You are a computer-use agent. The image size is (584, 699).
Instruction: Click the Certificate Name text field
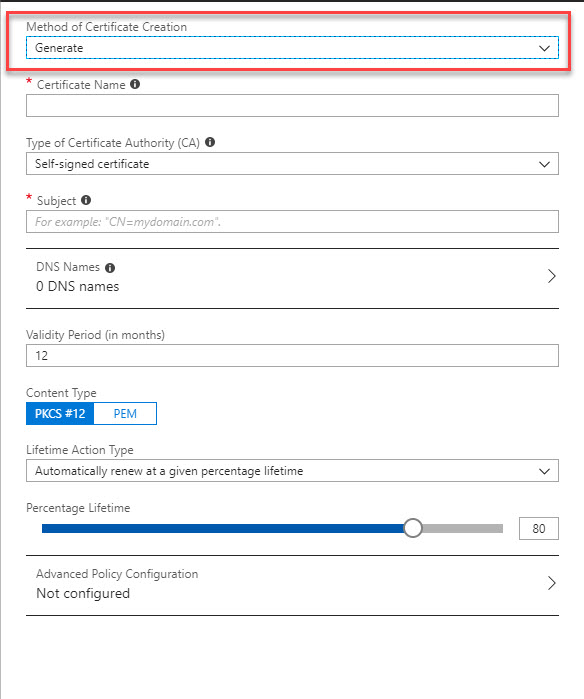(x=292, y=106)
